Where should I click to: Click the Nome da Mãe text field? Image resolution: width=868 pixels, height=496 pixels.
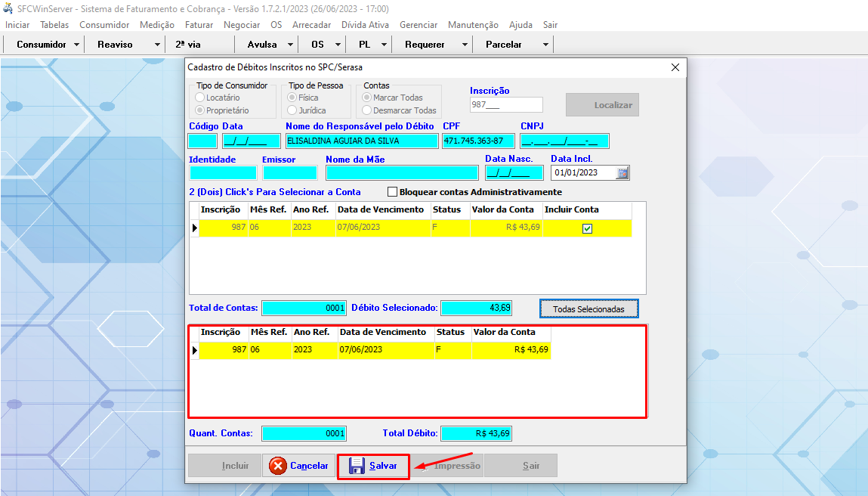[402, 172]
